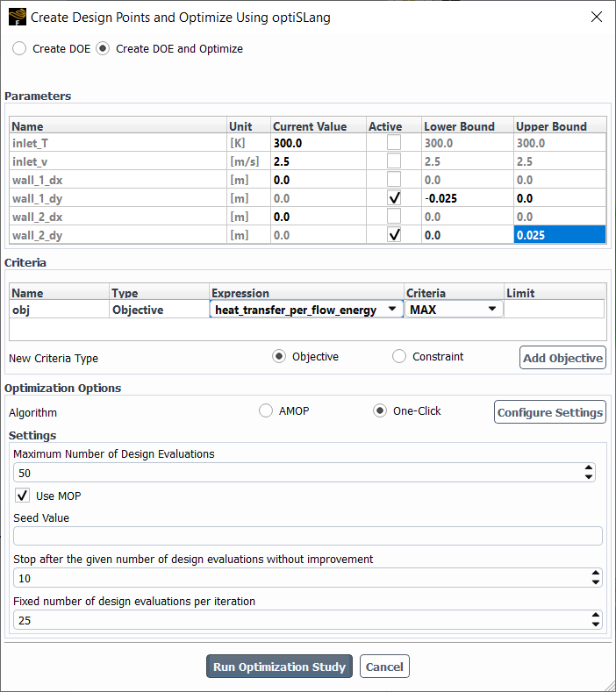Viewport: 616px width, 692px height.
Task: Click wall_1_dx Current Value cell
Action: coord(319,180)
